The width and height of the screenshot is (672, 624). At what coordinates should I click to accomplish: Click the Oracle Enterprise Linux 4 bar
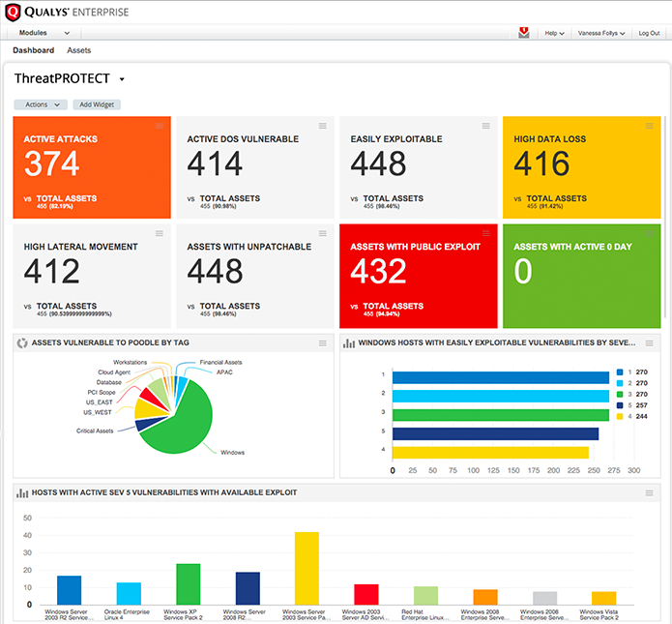[x=129, y=594]
